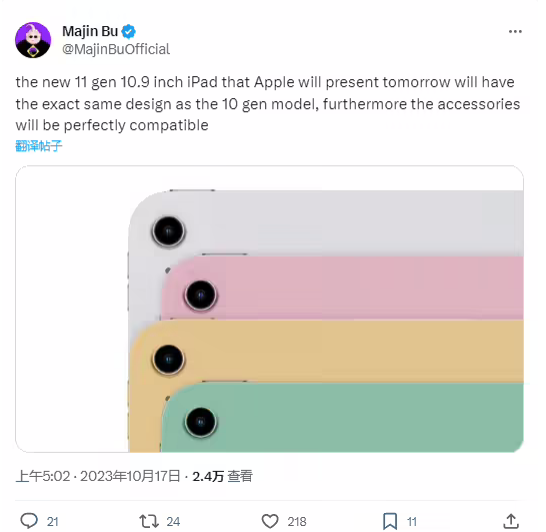Viewport: 546px width, 532px height.
Task: Click the blue verified badge
Action: (128, 32)
